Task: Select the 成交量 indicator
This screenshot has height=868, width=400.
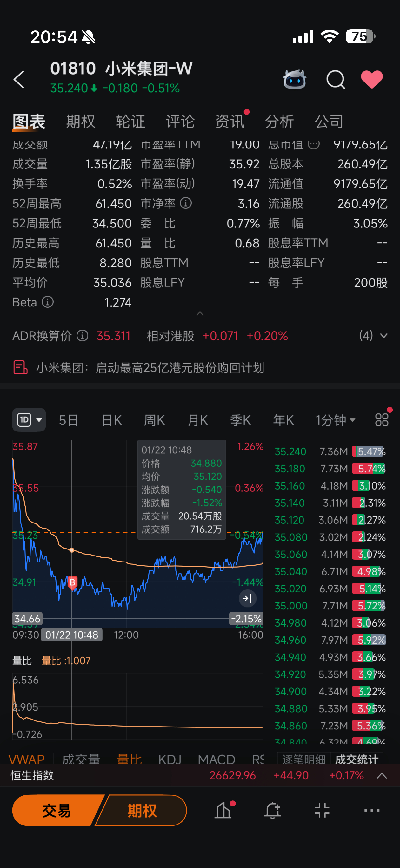Action: pyautogui.click(x=81, y=759)
